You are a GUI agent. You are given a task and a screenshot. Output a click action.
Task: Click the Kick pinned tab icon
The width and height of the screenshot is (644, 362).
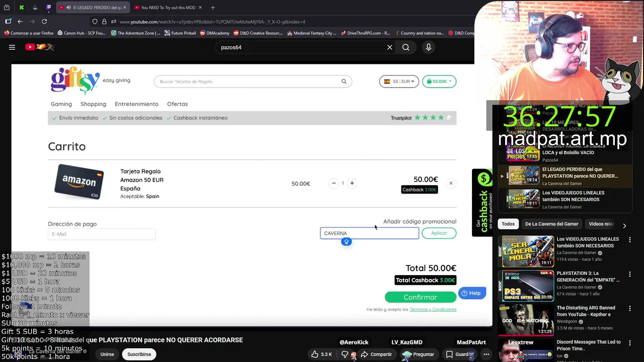[x=22, y=8]
